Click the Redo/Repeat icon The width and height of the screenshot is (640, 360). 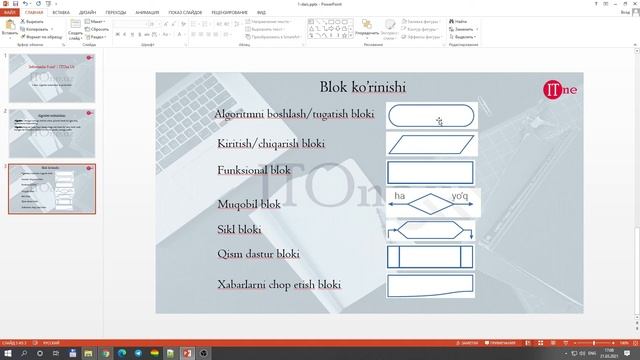(x=38, y=4)
